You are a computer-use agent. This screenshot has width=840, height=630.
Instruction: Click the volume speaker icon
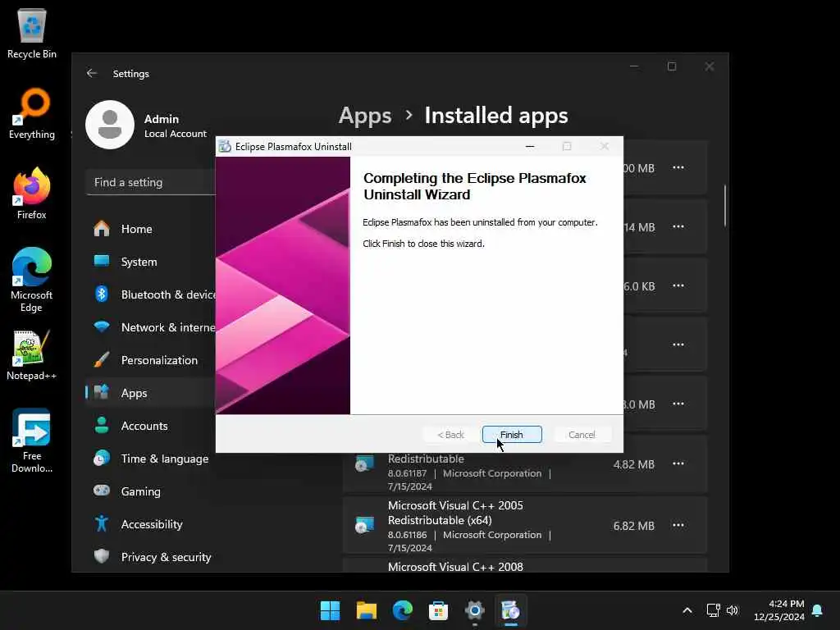point(733,610)
